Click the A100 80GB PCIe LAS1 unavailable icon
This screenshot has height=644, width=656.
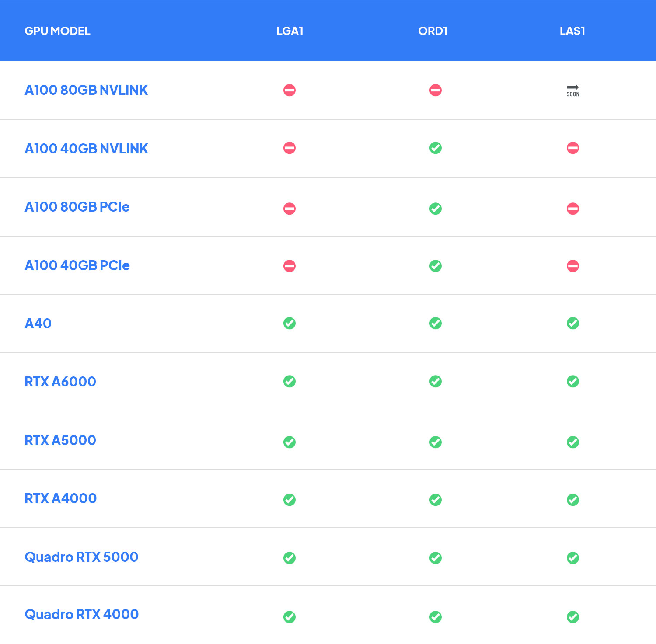point(573,209)
